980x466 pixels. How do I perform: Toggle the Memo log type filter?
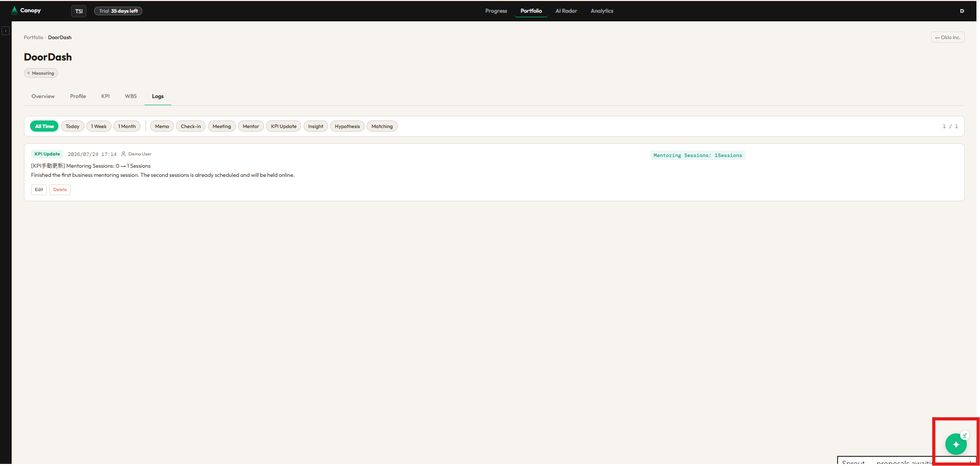[x=162, y=127]
